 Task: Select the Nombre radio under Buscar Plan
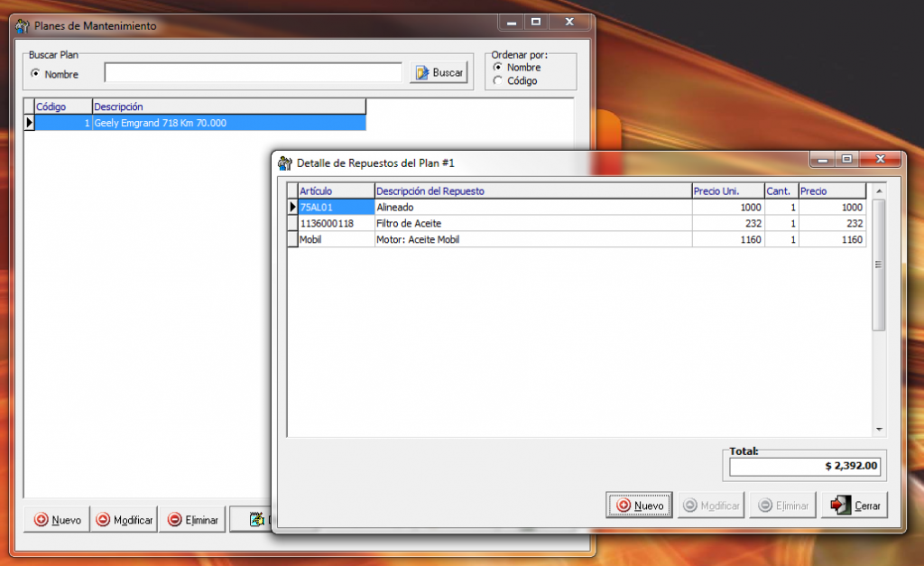coord(36,74)
